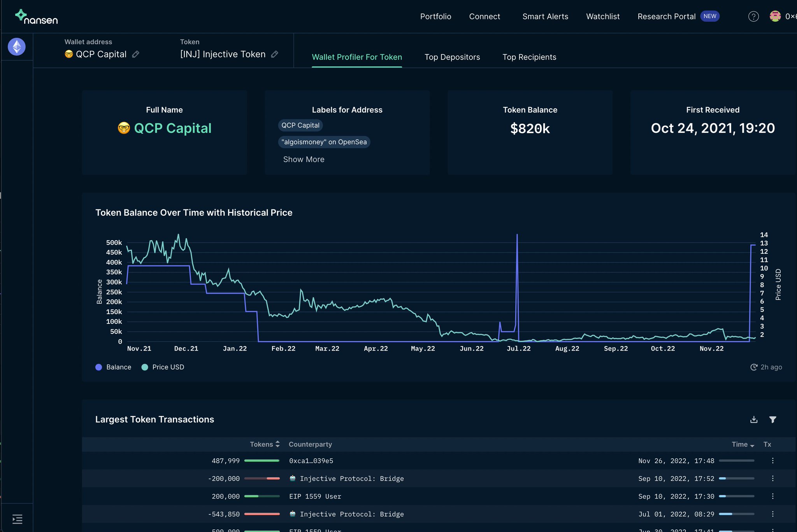Toggle the Price USD series in chart legend
The height and width of the screenshot is (532, 797).
163,367
